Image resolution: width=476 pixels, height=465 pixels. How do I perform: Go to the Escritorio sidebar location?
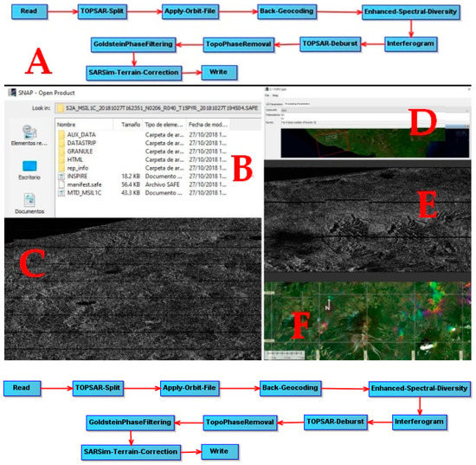click(x=29, y=170)
